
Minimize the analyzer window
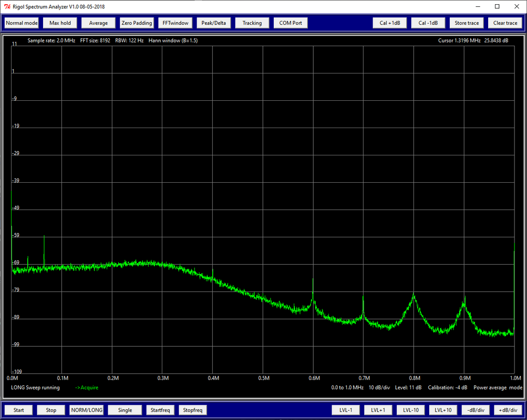(478, 6)
